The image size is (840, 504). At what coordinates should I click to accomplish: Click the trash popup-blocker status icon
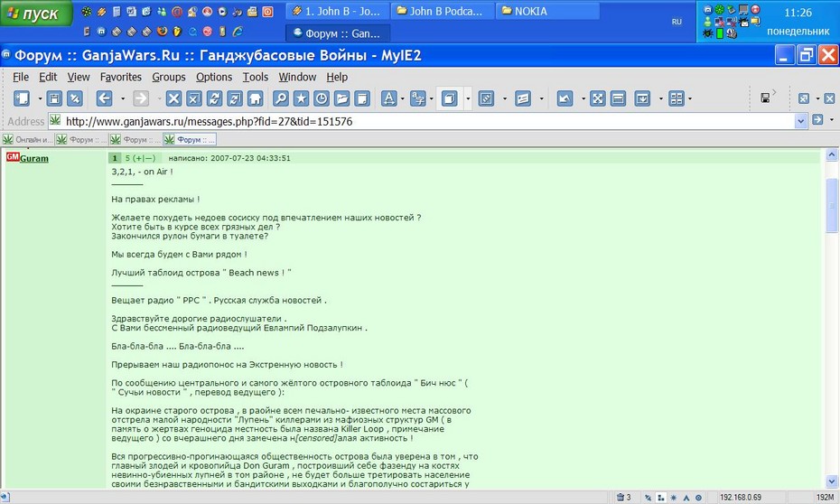coord(621,497)
